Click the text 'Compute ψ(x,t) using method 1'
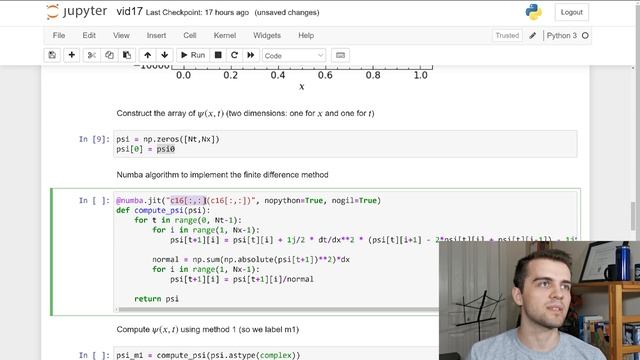The image size is (640, 360). pos(176,329)
